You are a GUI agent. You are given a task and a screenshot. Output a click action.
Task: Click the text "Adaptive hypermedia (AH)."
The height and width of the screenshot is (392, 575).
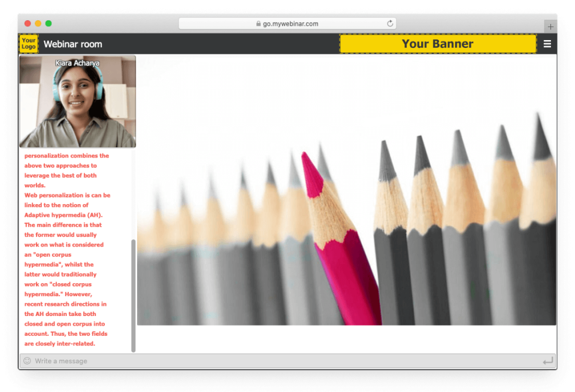point(63,215)
